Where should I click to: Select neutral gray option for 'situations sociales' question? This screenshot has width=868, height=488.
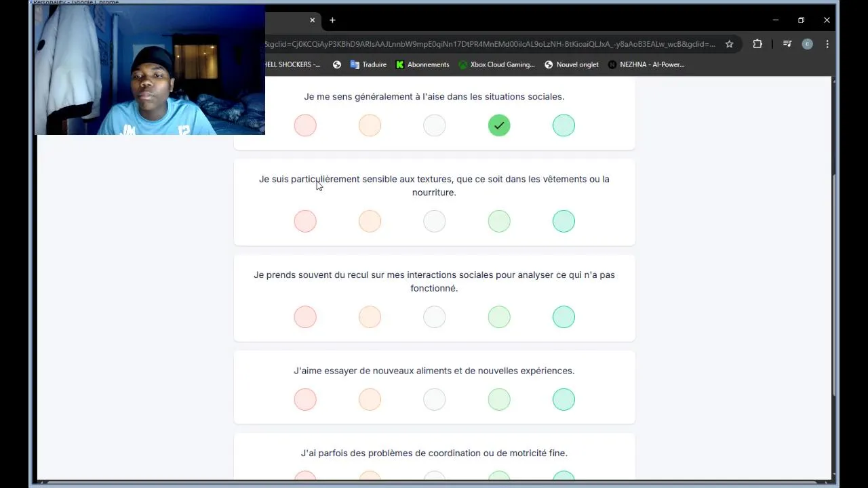tap(435, 125)
